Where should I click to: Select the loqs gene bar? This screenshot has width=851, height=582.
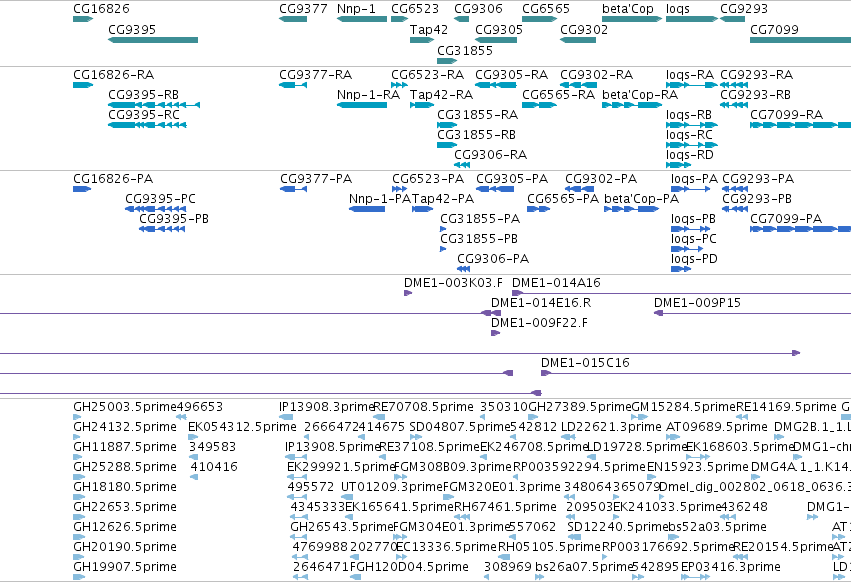point(692,19)
